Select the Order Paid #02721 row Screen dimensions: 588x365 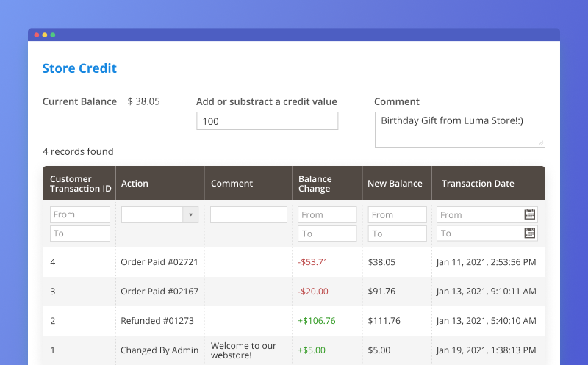point(159,261)
